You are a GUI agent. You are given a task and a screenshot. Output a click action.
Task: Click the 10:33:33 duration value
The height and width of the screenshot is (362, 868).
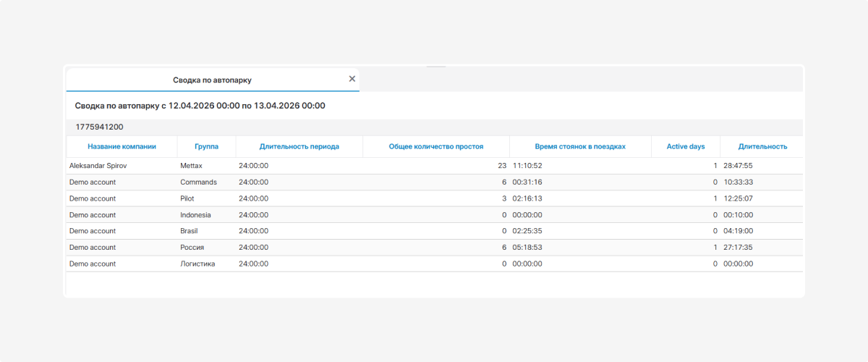point(738,182)
